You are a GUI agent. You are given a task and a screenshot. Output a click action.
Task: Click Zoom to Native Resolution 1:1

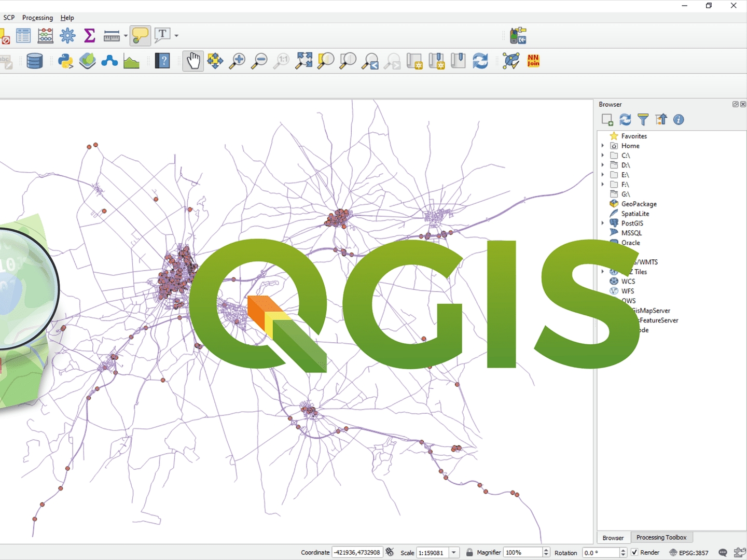click(281, 61)
